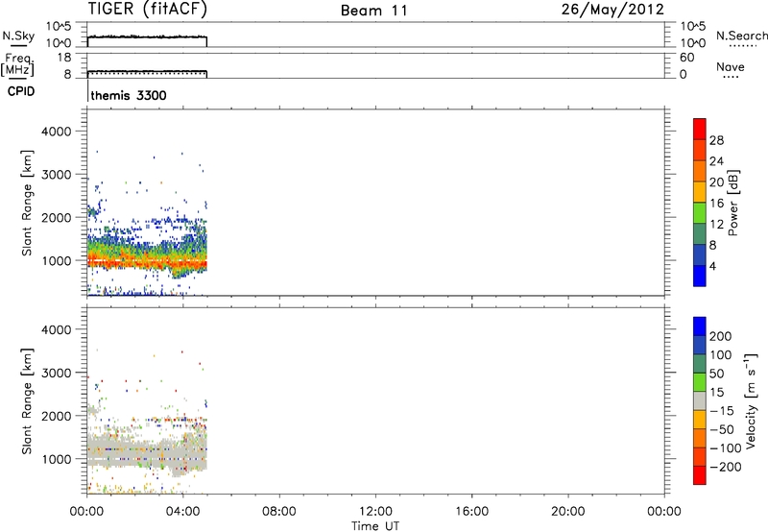The image size is (768, 532).
Task: Select the N.Search legend label
Action: point(741,36)
